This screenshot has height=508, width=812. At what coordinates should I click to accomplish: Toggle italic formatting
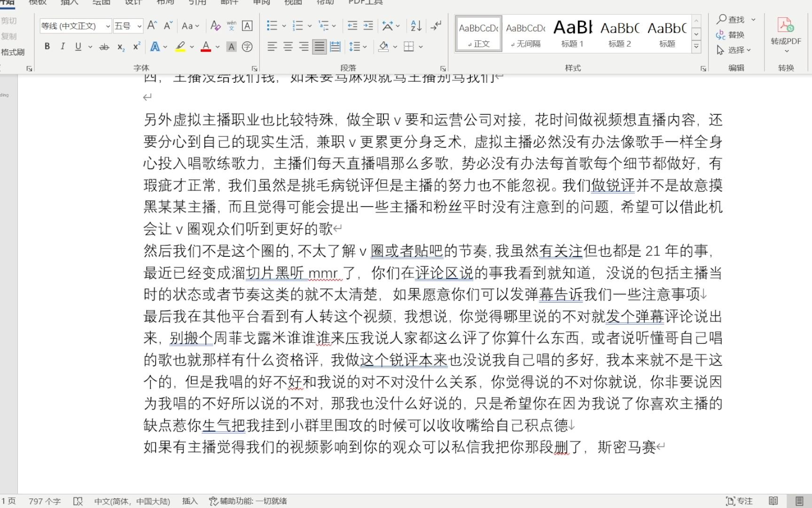tap(62, 47)
